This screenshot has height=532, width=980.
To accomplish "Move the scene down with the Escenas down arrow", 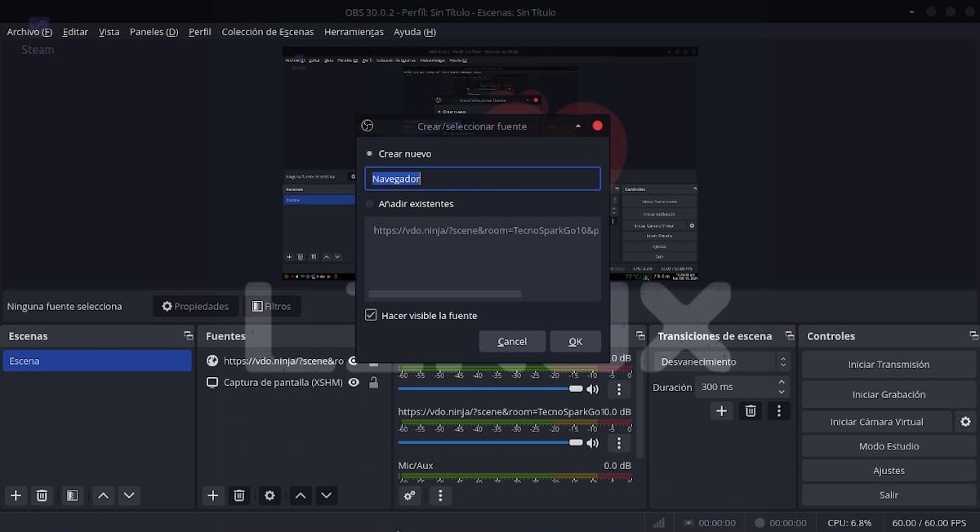I will coord(129,495).
